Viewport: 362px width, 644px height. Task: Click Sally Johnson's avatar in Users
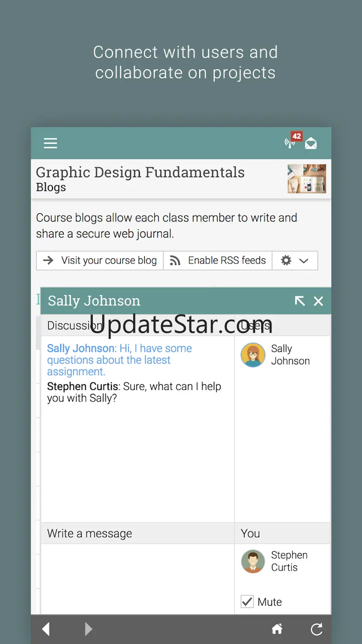pos(253,355)
